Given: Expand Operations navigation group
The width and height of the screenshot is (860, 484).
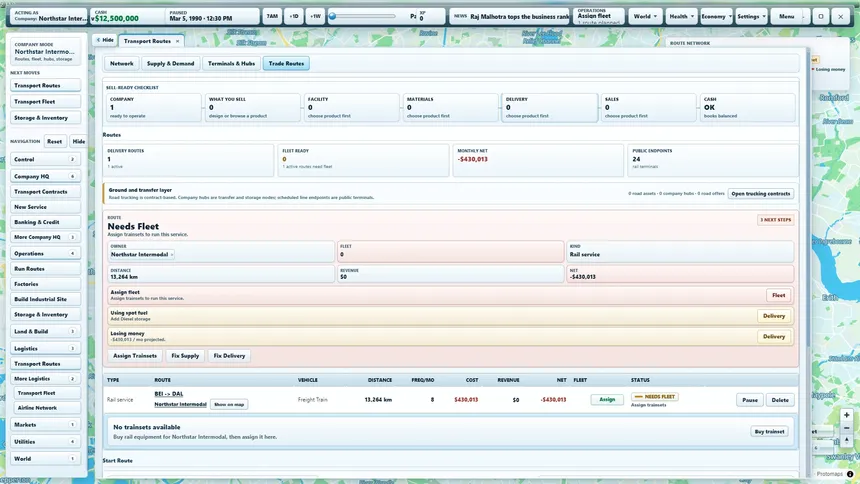Looking at the screenshot, I should 45,254.
